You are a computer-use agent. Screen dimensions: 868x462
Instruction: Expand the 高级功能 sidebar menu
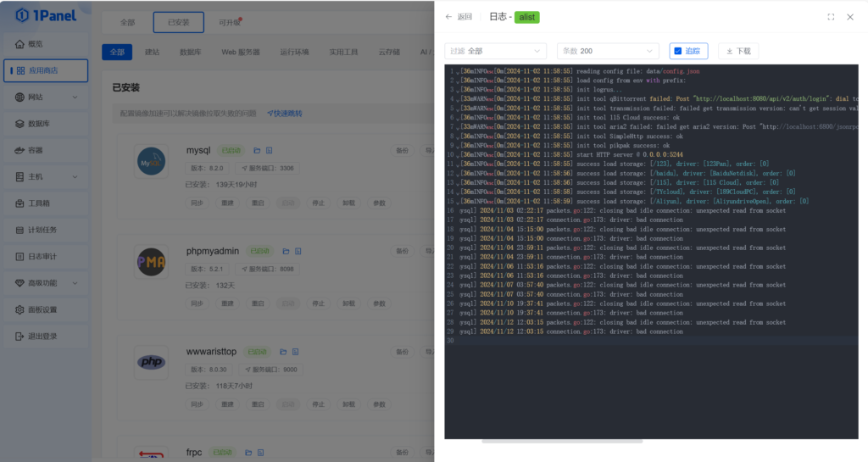46,283
